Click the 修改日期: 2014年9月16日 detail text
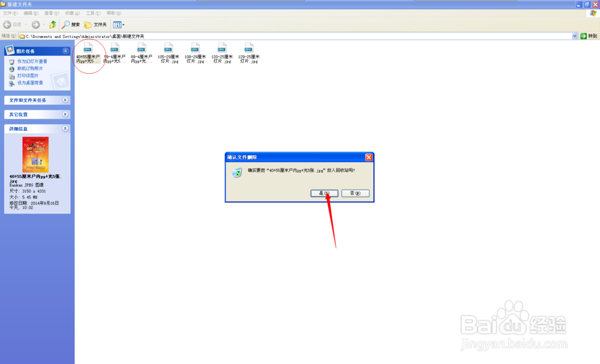 (x=34, y=203)
